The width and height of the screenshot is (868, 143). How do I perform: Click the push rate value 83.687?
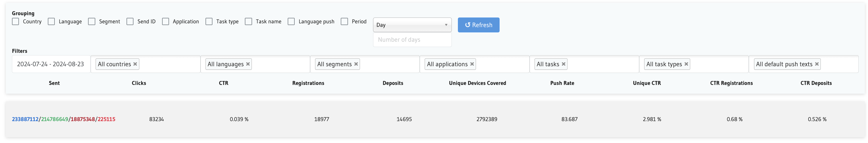569,119
